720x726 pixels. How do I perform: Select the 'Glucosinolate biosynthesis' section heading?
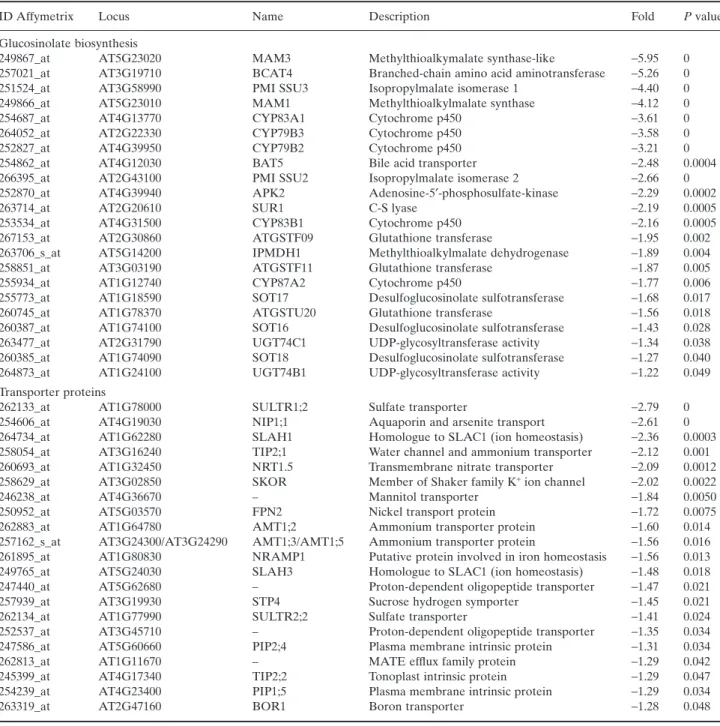69,44
